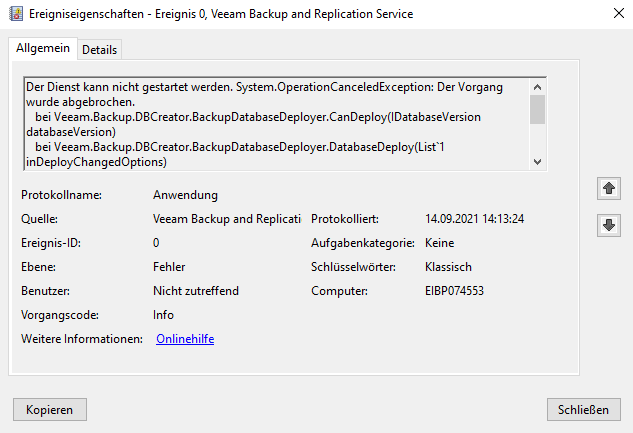Switch to the Details tab
The image size is (633, 433).
click(99, 49)
